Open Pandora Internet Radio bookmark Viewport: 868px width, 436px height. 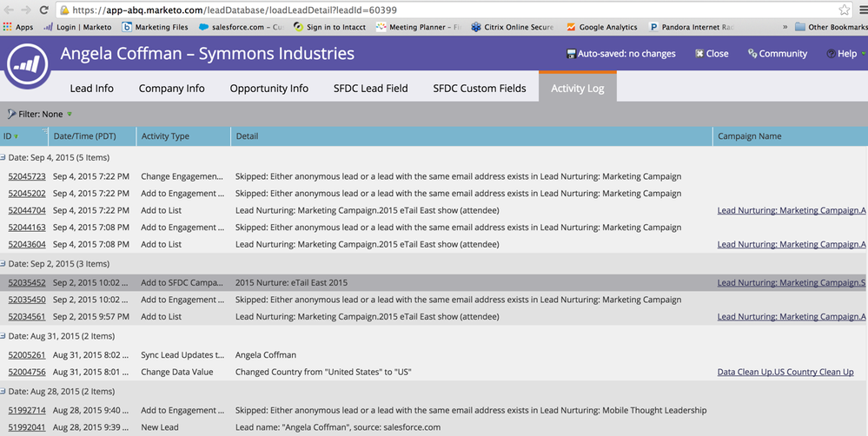pyautogui.click(x=692, y=27)
